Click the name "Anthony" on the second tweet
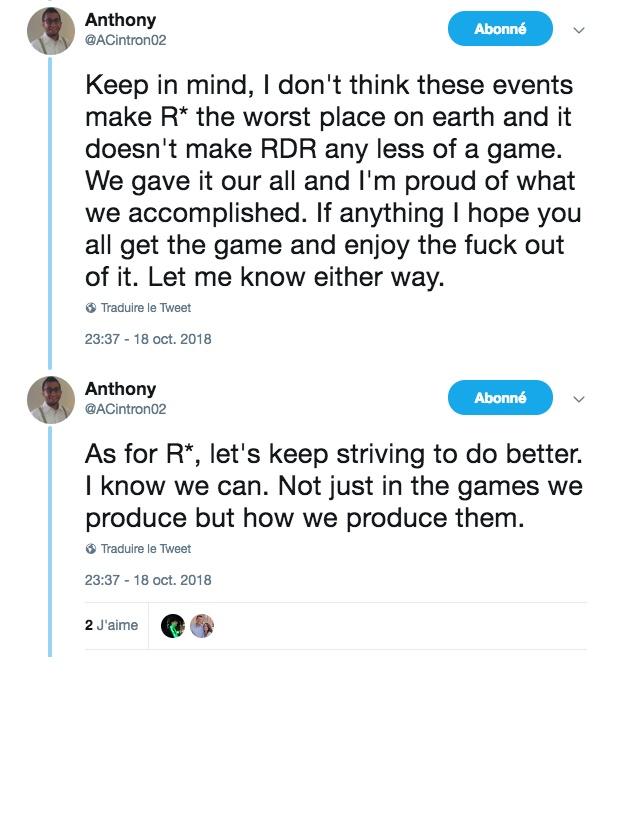This screenshot has height=840, width=625. pos(120,389)
